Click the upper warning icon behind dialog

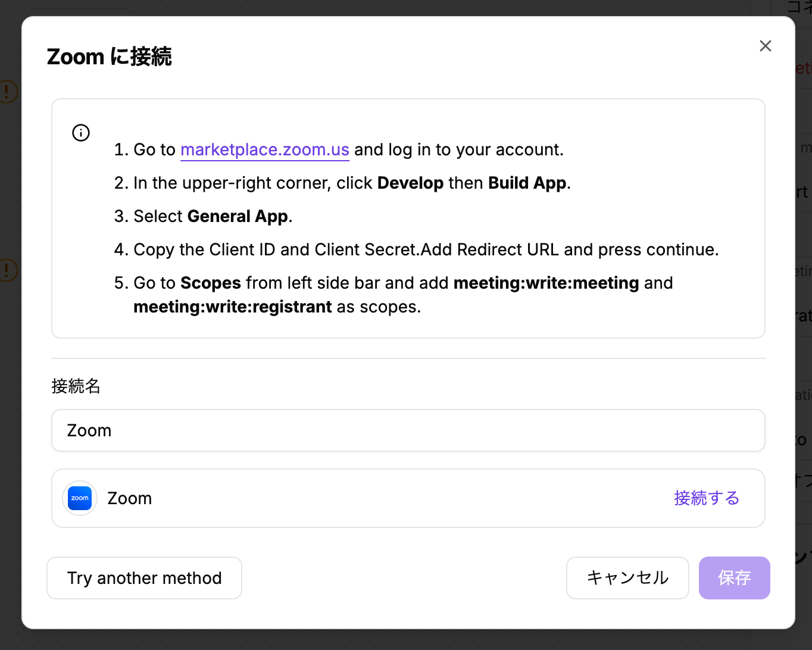click(7, 92)
